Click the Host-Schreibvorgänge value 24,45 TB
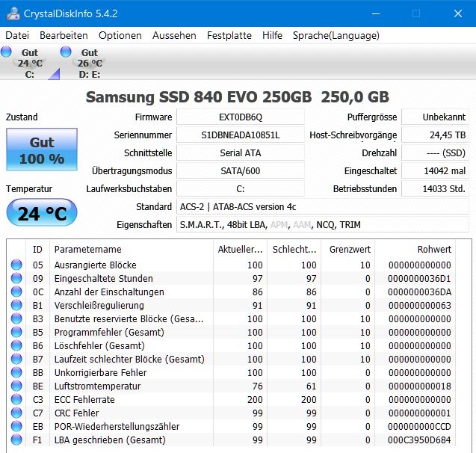This screenshot has width=476, height=453. point(436,135)
